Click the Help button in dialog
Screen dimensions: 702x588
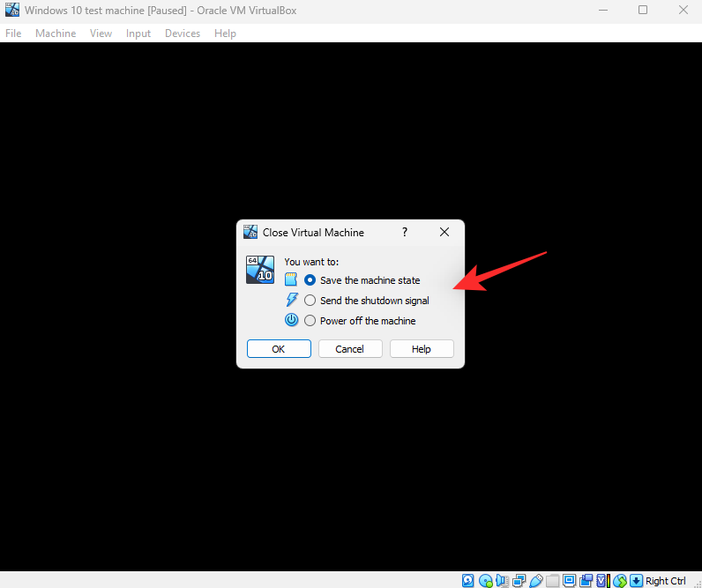[422, 348]
